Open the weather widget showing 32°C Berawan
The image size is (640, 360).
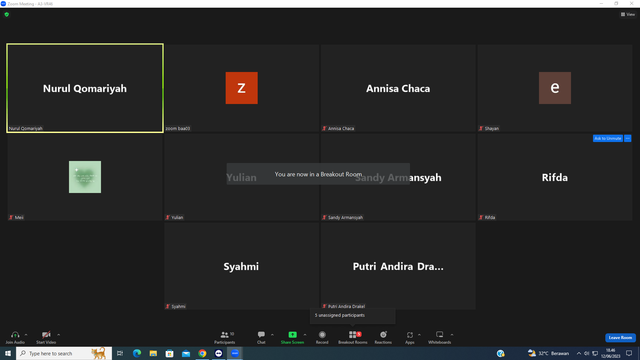548,353
